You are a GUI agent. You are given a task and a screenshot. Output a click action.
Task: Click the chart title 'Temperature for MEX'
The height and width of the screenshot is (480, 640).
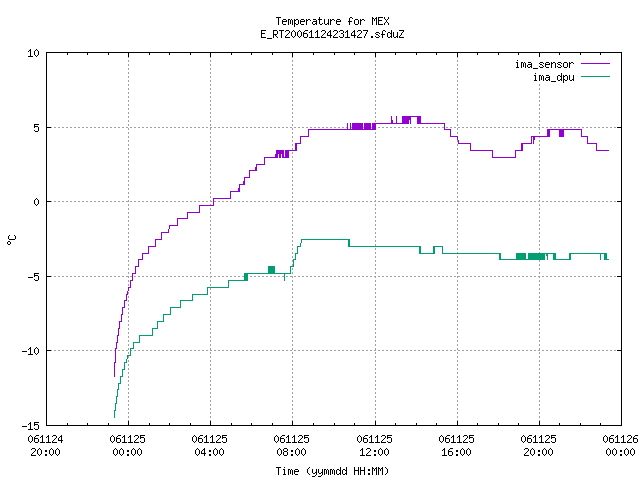point(332,21)
